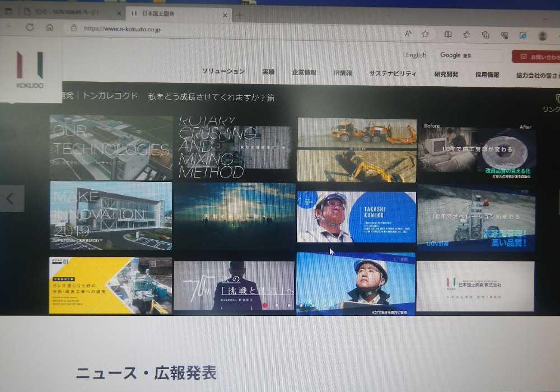Image resolution: width=560 pixels, height=392 pixels.
Task: Open browser essentials heart icon
Action: click(505, 35)
